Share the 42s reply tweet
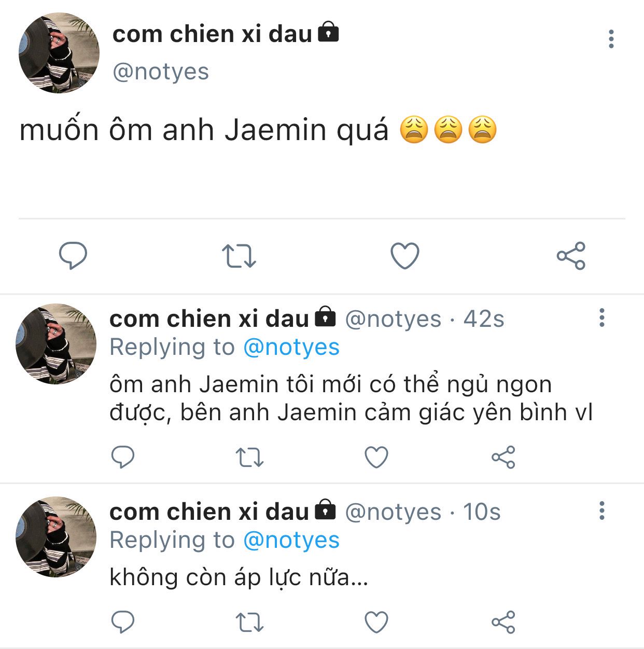This screenshot has height=649, width=644. click(x=503, y=457)
